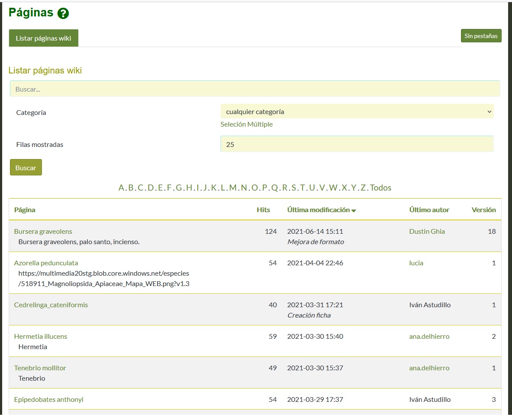
Task: Filter pages by letter A
Action: click(121, 188)
